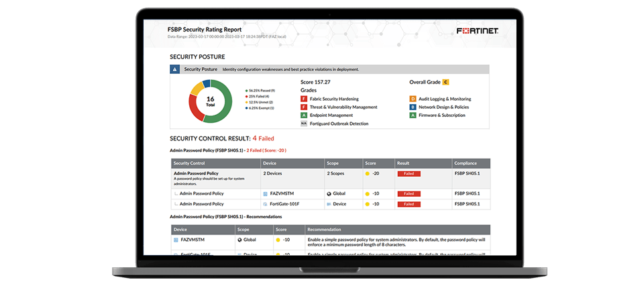Click the Fortinet logo in the header
This screenshot has height=282, width=644.
coord(477,31)
